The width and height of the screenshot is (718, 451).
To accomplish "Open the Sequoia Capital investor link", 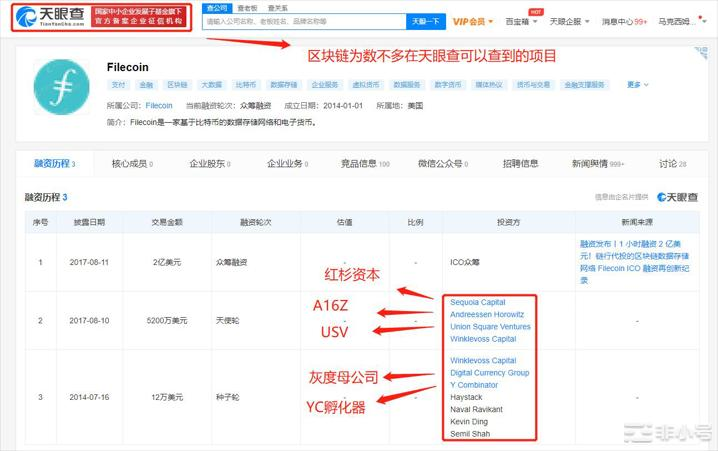I will (478, 302).
